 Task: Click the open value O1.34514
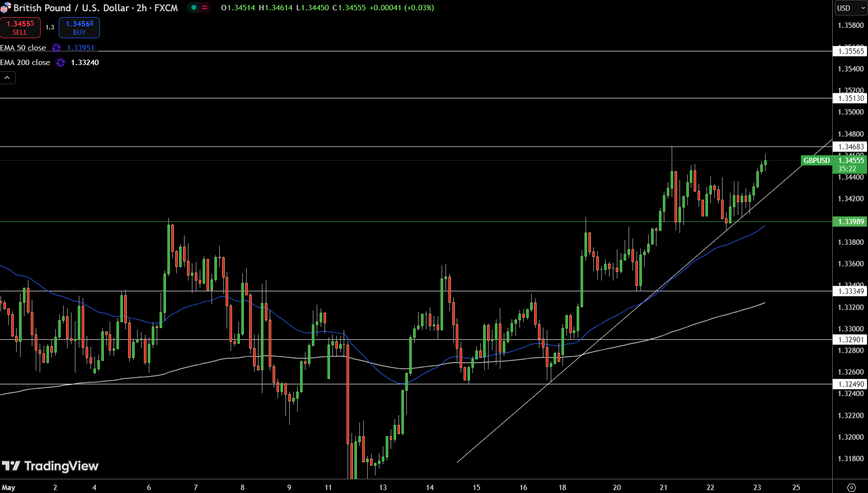click(238, 8)
